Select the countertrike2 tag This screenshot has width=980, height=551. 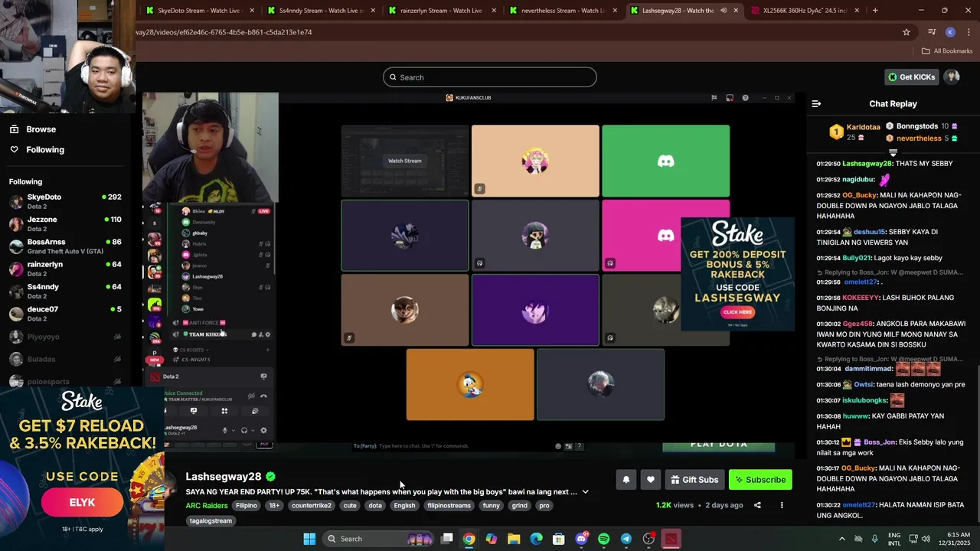(312, 505)
